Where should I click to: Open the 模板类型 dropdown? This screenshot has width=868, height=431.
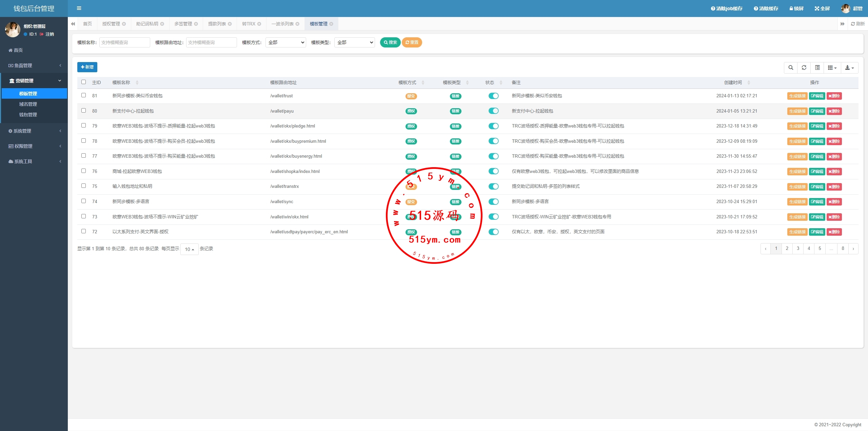tap(355, 42)
